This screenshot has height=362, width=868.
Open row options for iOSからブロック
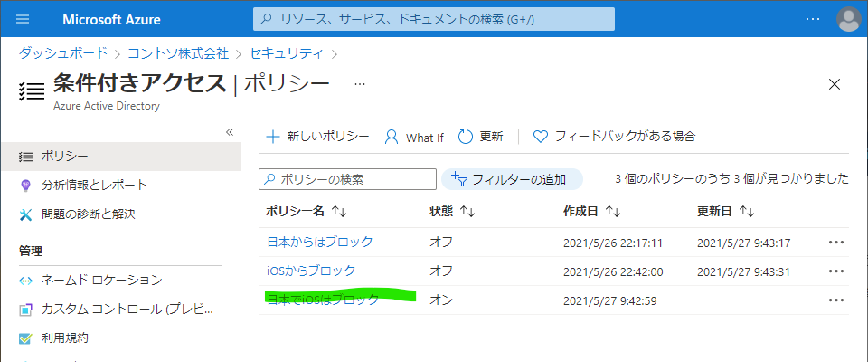coord(835,271)
